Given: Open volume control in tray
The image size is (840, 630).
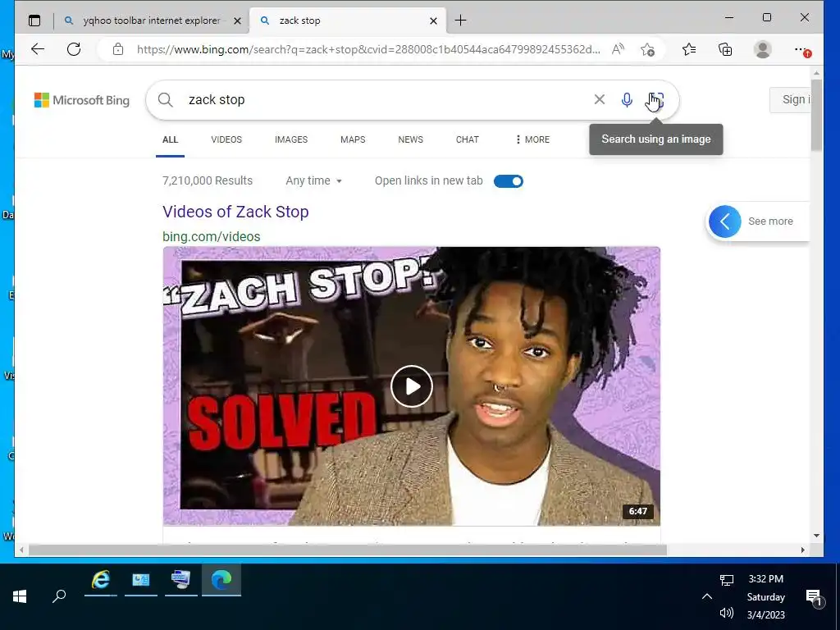Looking at the screenshot, I should click(x=727, y=613).
